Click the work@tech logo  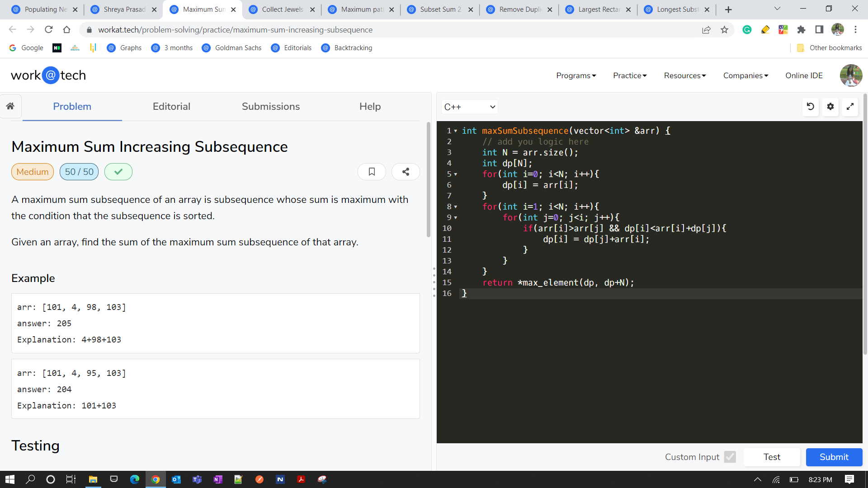pyautogui.click(x=48, y=75)
